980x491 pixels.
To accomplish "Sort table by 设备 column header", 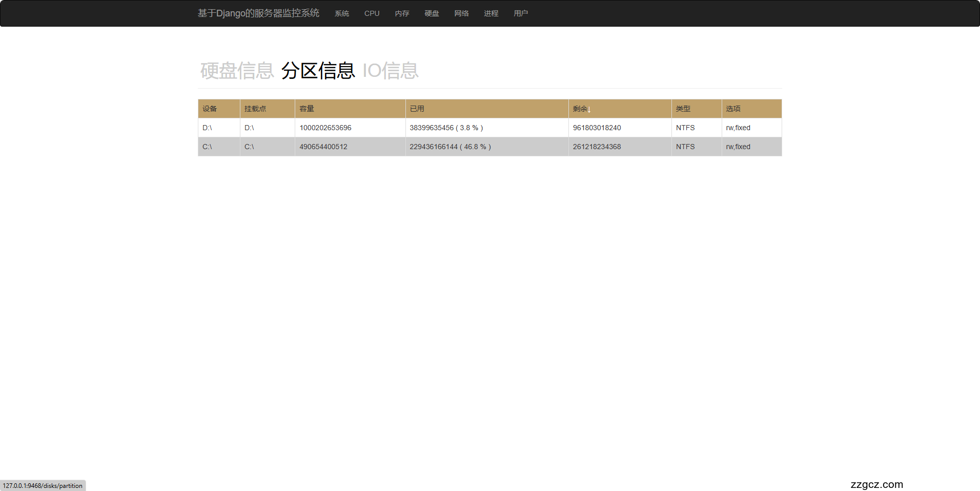I will [210, 109].
